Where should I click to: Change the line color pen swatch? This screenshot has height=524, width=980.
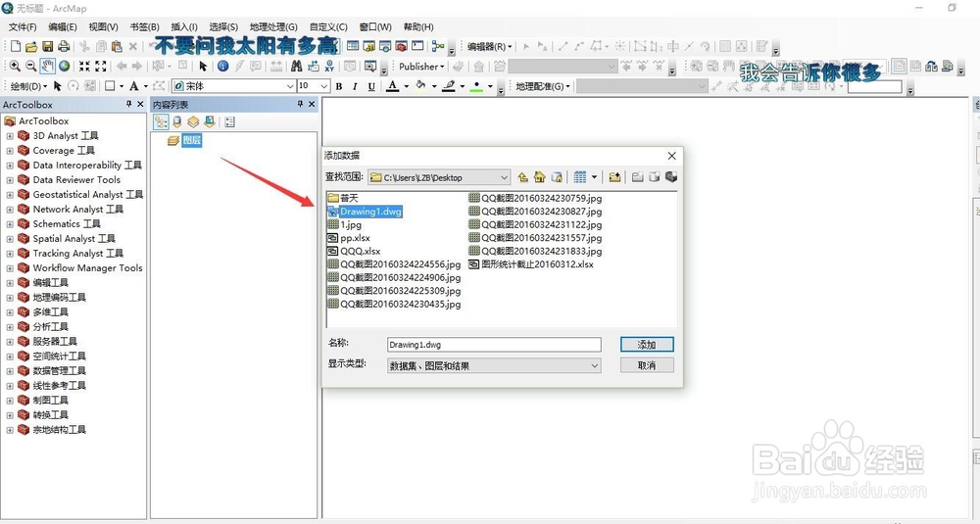(x=449, y=86)
